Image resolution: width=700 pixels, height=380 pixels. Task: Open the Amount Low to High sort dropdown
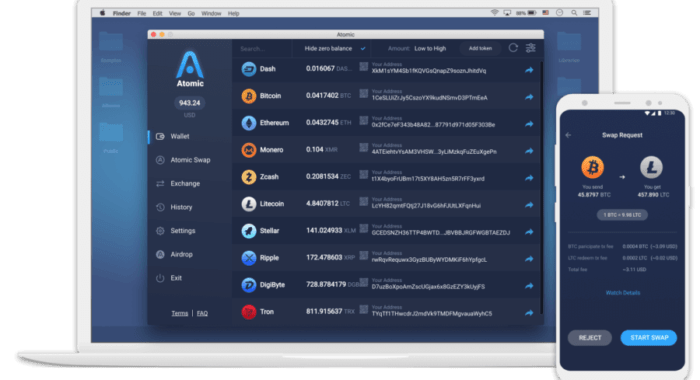pos(417,48)
